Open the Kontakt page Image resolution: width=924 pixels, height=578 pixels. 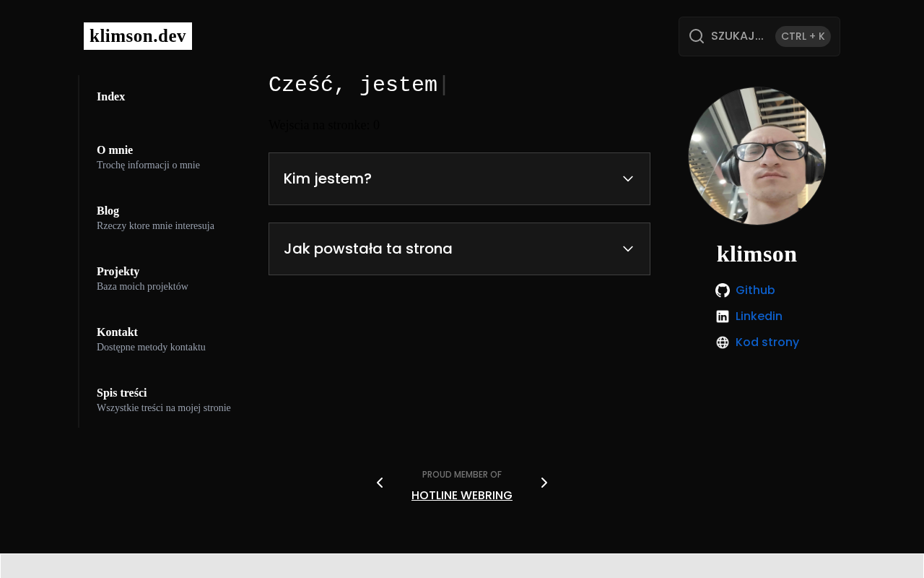pyautogui.click(x=118, y=332)
